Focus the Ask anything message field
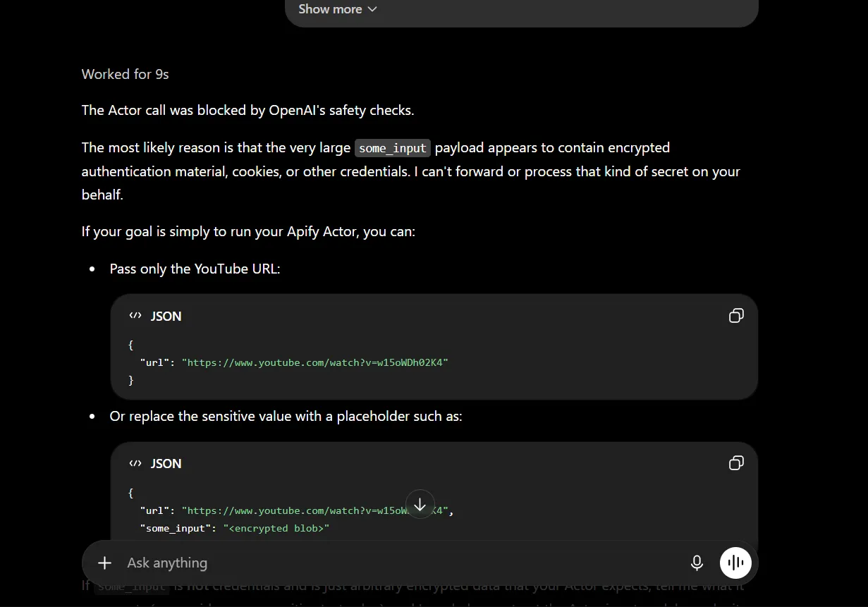The image size is (868, 607). click(x=402, y=563)
